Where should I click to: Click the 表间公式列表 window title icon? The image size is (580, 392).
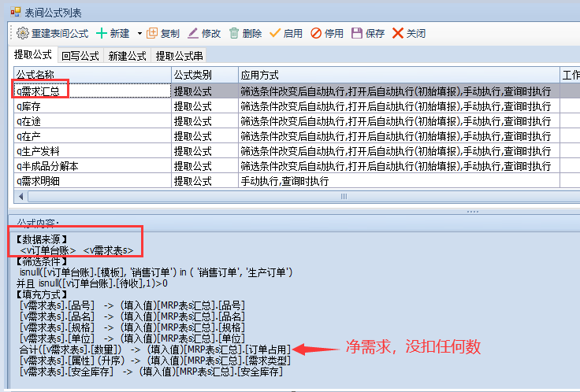point(16,12)
